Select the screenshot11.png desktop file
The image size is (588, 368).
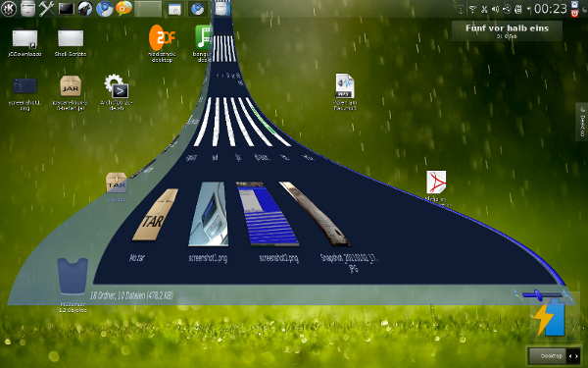(x=24, y=94)
